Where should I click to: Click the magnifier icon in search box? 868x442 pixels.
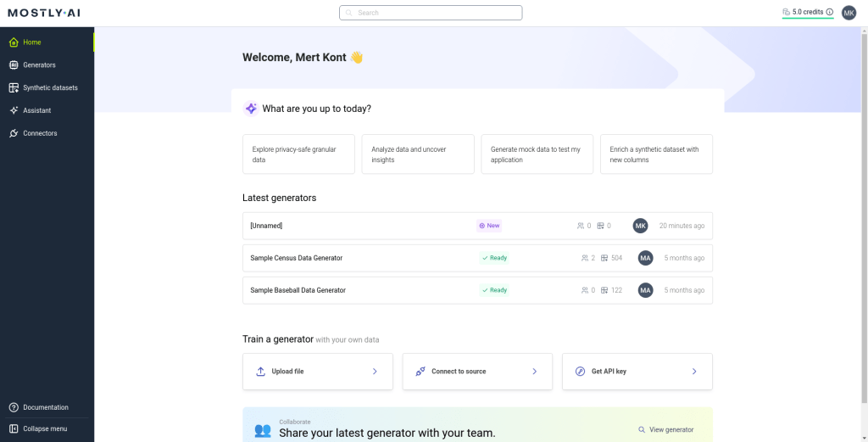click(x=348, y=13)
